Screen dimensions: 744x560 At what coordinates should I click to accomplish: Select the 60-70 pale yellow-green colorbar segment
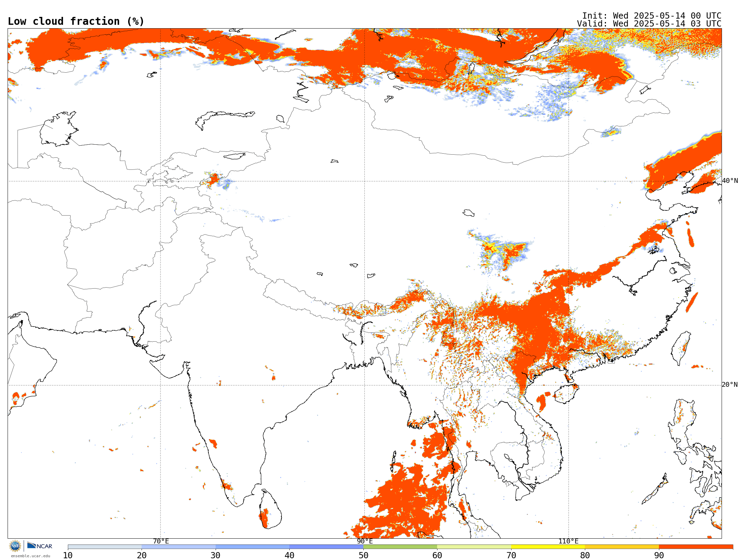(x=474, y=547)
